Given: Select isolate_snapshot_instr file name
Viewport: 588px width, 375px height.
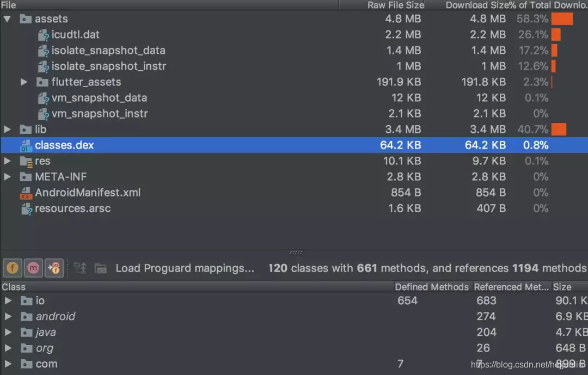Looking at the screenshot, I should coord(109,66).
